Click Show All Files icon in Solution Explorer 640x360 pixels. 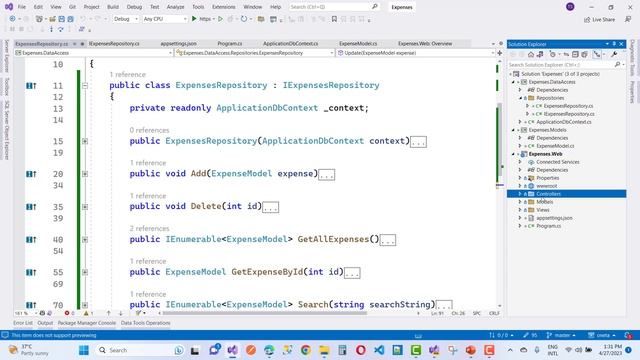click(x=584, y=54)
